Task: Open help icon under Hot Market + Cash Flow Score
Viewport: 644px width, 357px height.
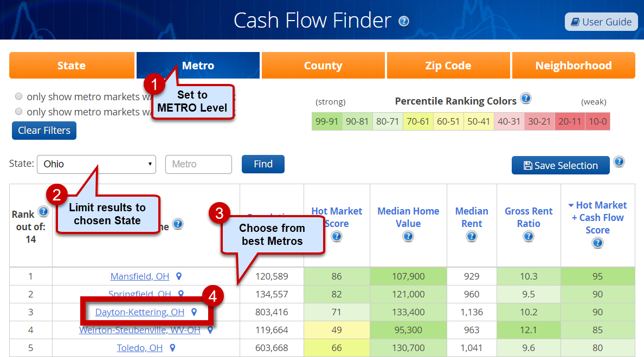Action: [x=597, y=243]
